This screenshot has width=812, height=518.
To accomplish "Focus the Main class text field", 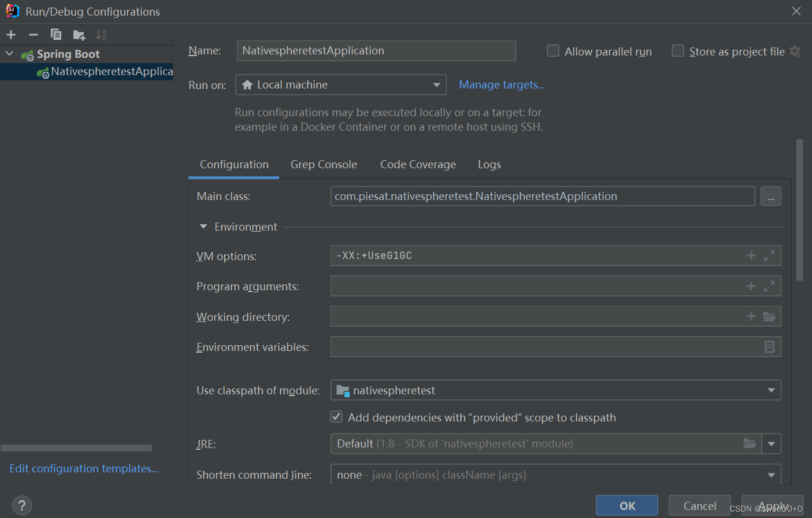I will [543, 197].
